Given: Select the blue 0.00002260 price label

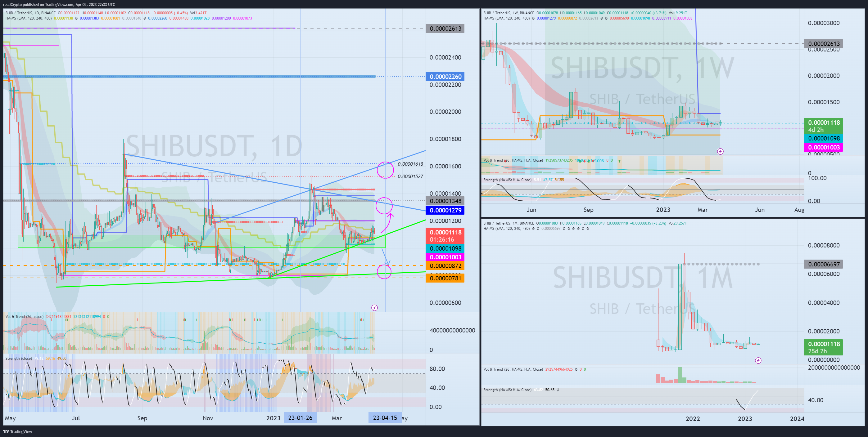Looking at the screenshot, I should click(445, 76).
